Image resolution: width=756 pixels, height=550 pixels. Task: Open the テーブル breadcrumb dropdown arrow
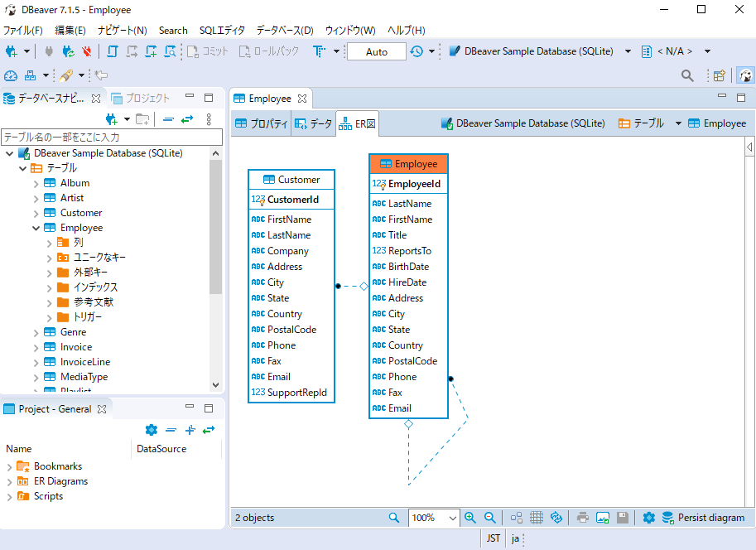pos(678,123)
